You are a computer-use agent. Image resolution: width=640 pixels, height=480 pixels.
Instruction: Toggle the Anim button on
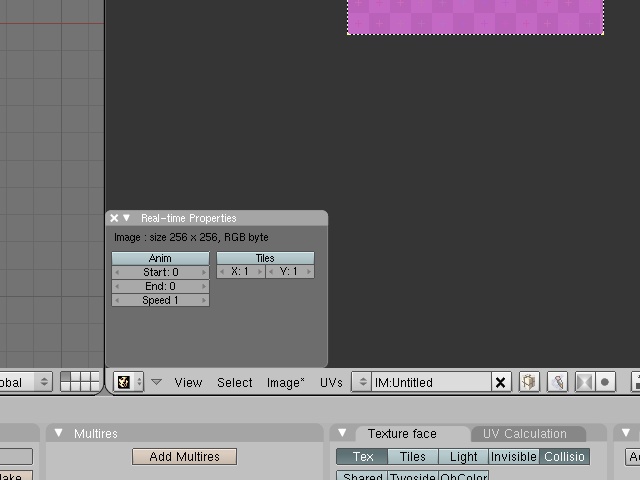click(160, 258)
